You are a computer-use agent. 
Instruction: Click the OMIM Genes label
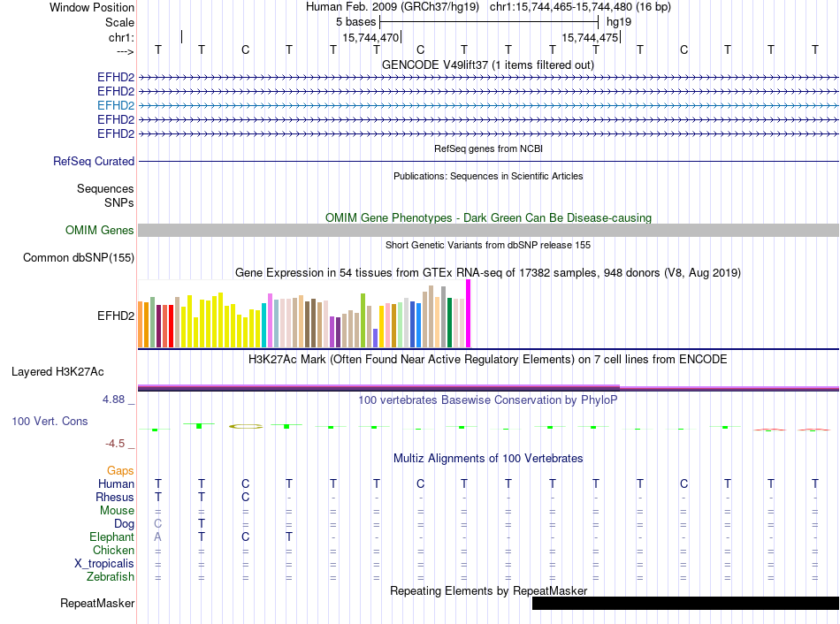pyautogui.click(x=100, y=231)
